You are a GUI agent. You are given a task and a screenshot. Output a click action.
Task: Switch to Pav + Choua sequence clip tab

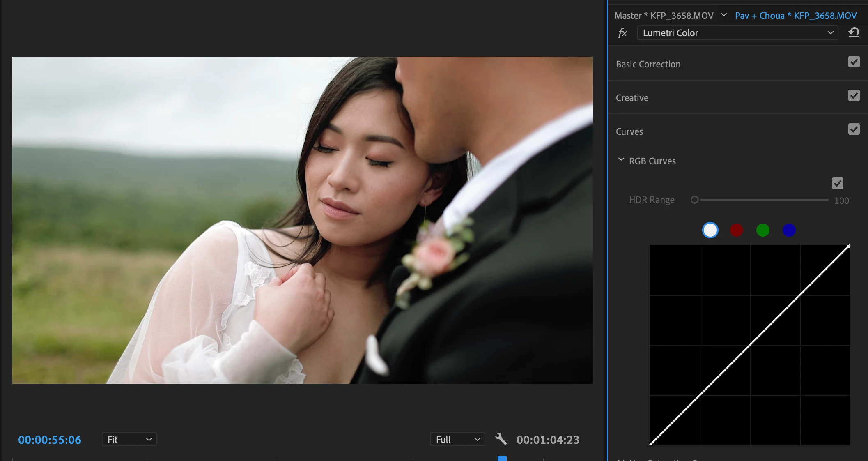795,16
